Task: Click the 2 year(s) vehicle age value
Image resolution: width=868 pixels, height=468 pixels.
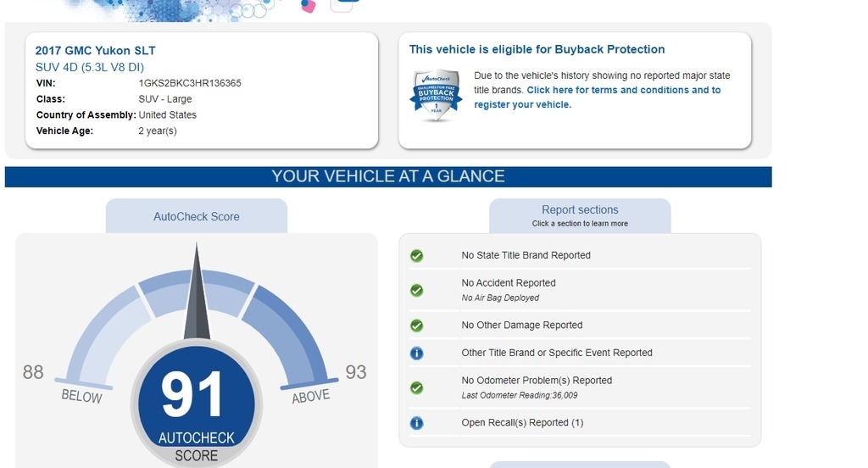Action: [x=157, y=131]
